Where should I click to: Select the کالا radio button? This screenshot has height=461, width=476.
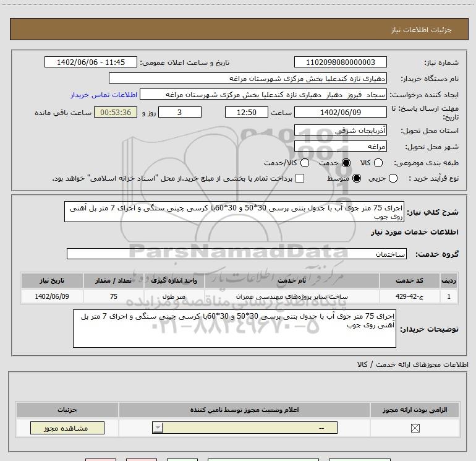tap(378, 163)
